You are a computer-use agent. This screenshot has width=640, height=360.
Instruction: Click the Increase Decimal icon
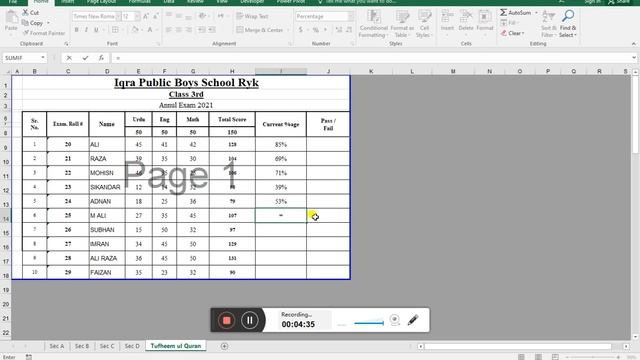(x=339, y=30)
